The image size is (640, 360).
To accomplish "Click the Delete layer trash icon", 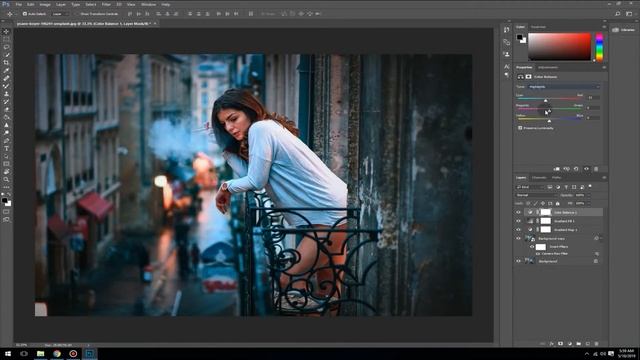I will click(x=596, y=344).
